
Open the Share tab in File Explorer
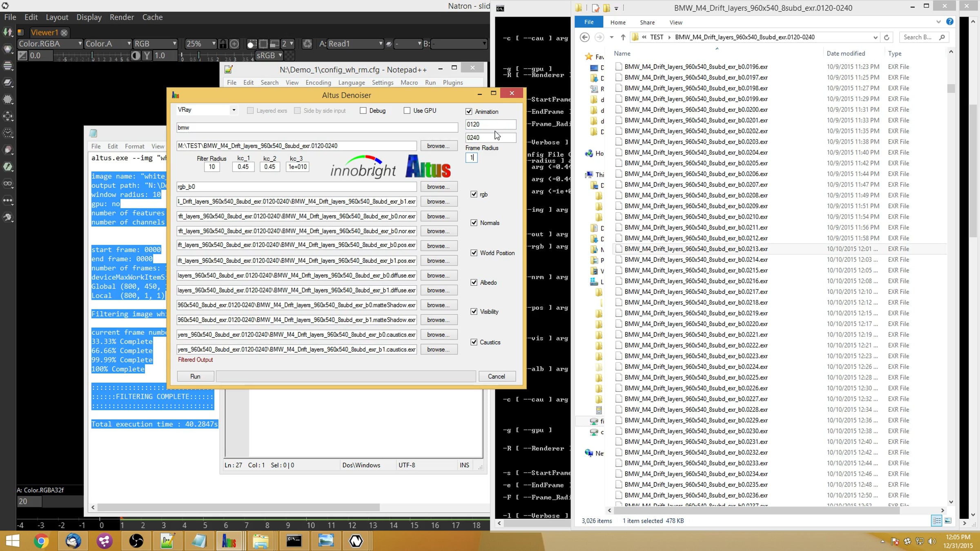click(647, 22)
